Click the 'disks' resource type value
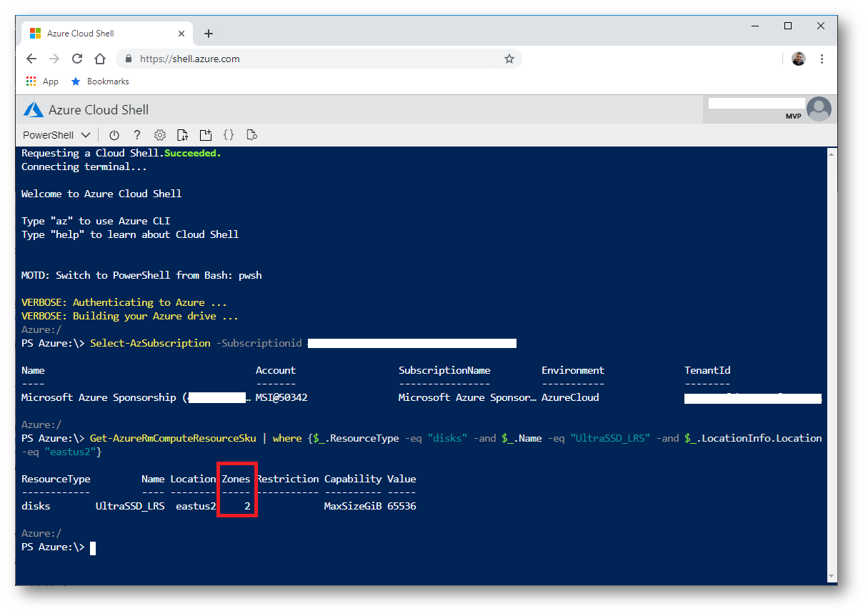The width and height of the screenshot is (868, 616). 36,506
